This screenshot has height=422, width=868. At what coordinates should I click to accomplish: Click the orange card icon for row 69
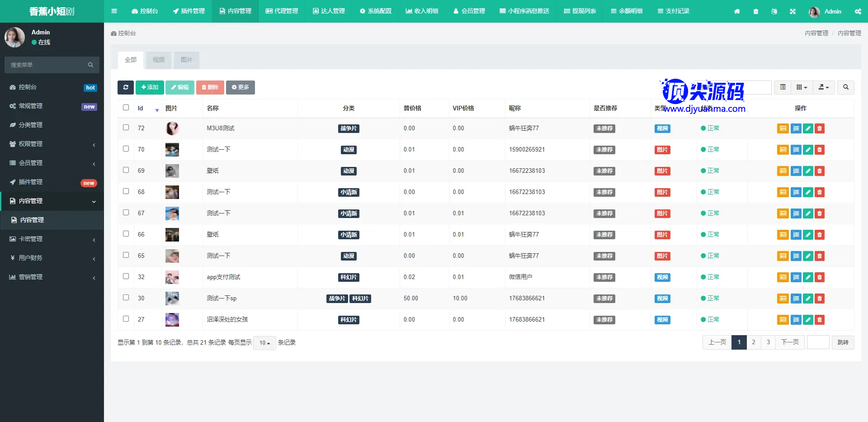(x=783, y=171)
